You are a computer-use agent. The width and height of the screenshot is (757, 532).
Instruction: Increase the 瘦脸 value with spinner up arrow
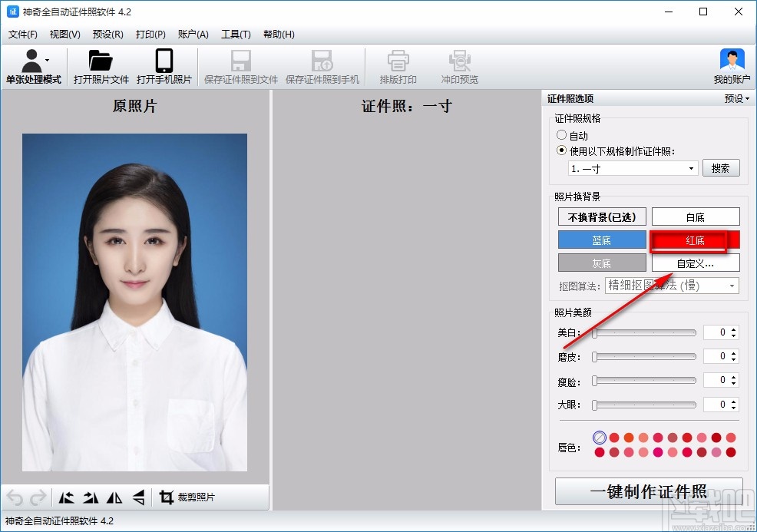point(734,377)
